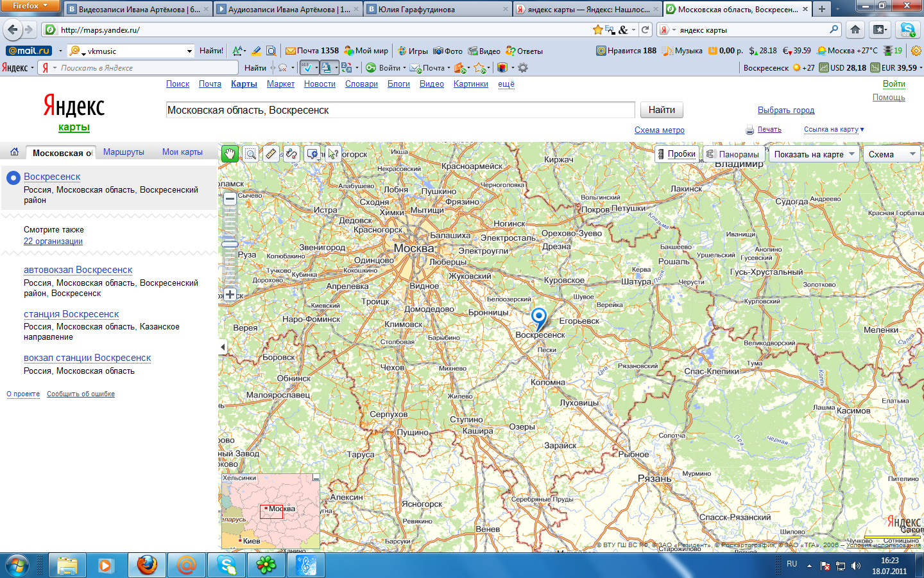Open the Выбрать город link
This screenshot has height=578, width=924.
[786, 110]
